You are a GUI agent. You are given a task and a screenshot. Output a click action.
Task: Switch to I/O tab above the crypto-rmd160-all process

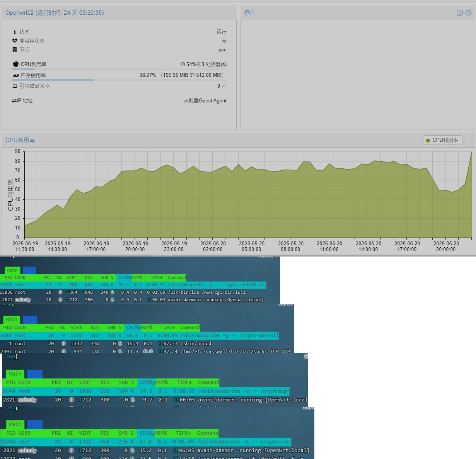29,270
